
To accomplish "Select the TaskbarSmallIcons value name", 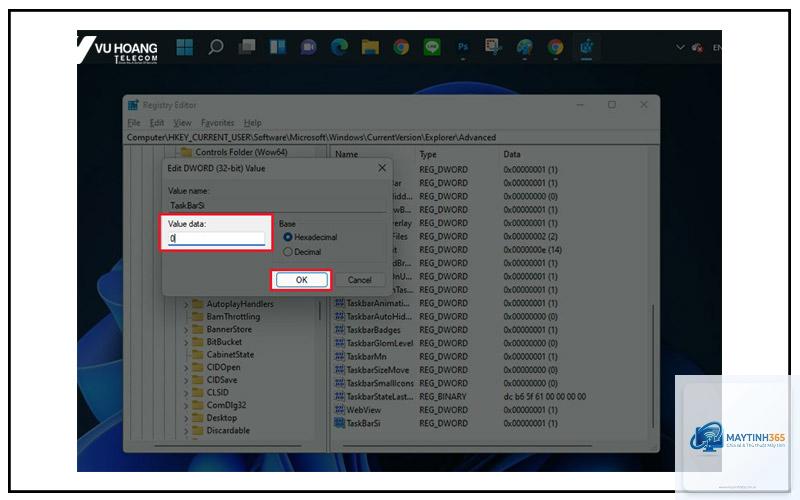I will point(380,383).
